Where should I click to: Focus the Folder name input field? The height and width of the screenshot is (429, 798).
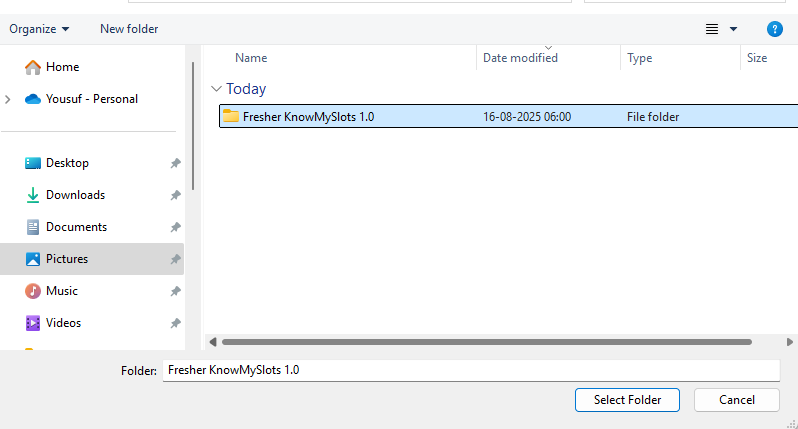[x=471, y=370]
